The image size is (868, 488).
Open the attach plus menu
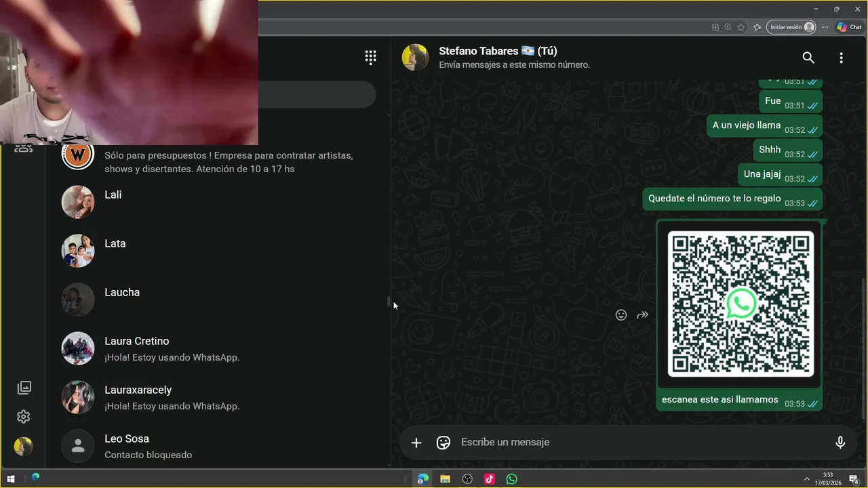[x=416, y=443]
